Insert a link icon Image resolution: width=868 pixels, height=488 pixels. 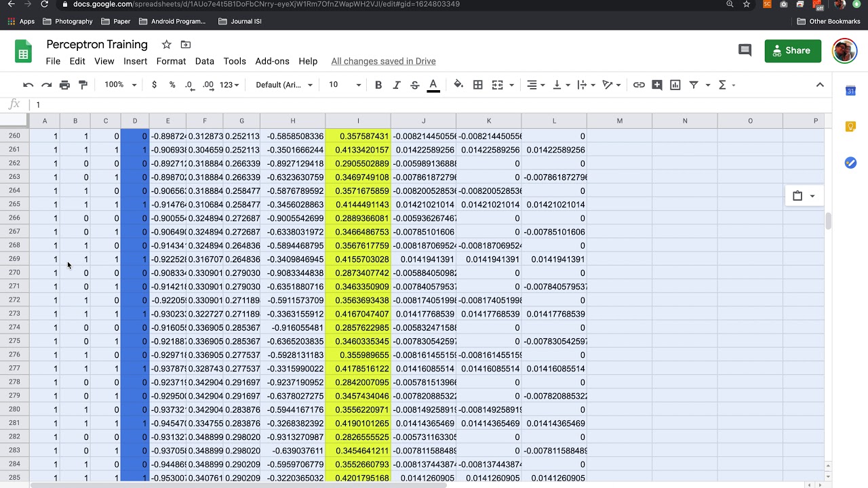click(x=639, y=85)
